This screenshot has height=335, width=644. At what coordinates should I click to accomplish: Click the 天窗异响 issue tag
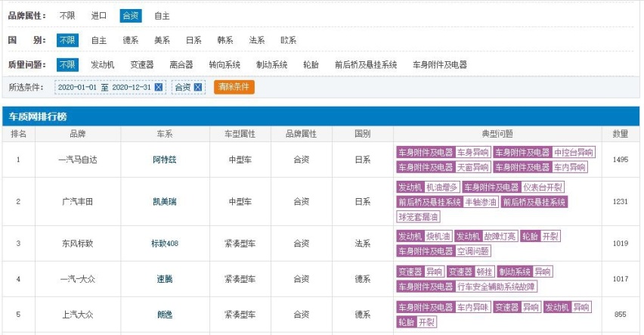click(x=472, y=167)
